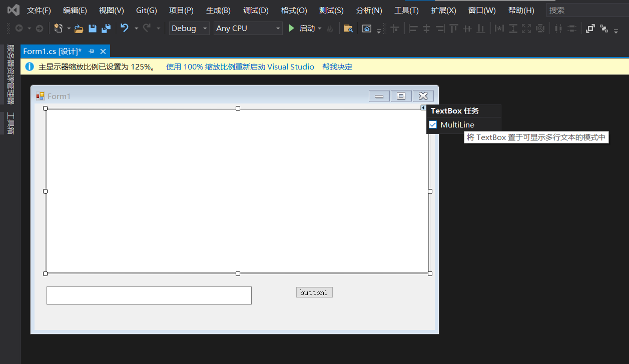Click the home window icon in the toolbar
Screen dimensions: 629x364
(x=367, y=28)
